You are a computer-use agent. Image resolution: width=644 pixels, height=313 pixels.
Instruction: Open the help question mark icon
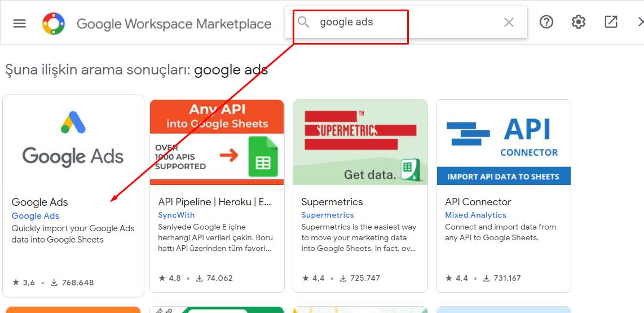click(546, 22)
